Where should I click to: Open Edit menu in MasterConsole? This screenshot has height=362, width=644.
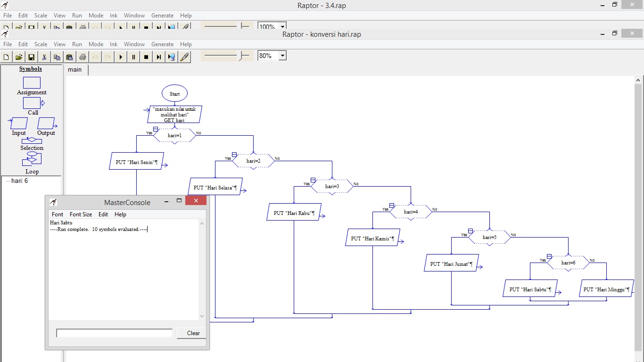point(103,214)
